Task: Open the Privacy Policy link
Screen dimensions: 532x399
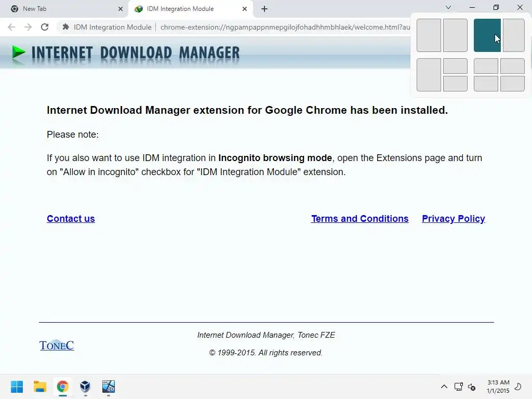Action: point(453,219)
